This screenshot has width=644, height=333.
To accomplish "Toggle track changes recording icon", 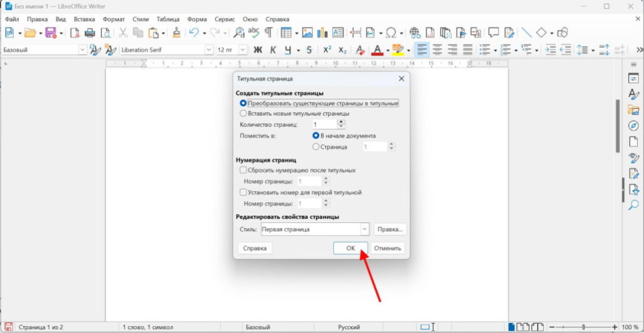I will pos(509,33).
